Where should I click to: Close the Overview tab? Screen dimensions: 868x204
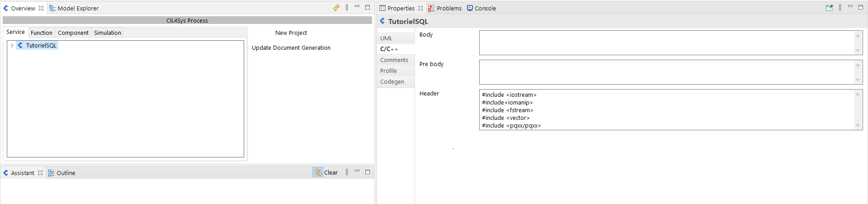click(41, 8)
